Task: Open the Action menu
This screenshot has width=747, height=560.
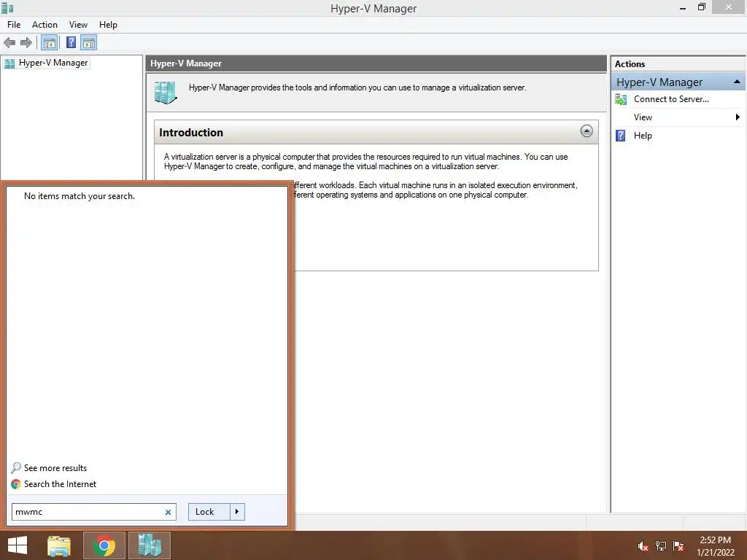Action: click(44, 25)
